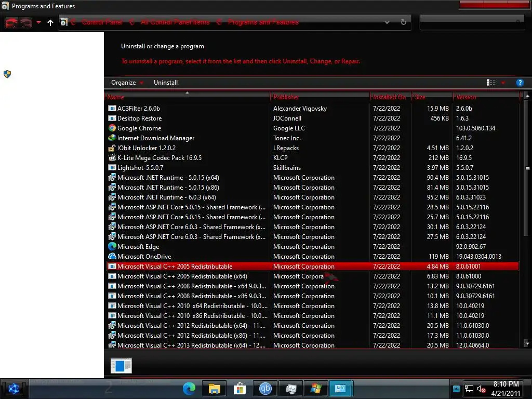Sort by Name column header
This screenshot has width=532, height=399.
[187, 97]
